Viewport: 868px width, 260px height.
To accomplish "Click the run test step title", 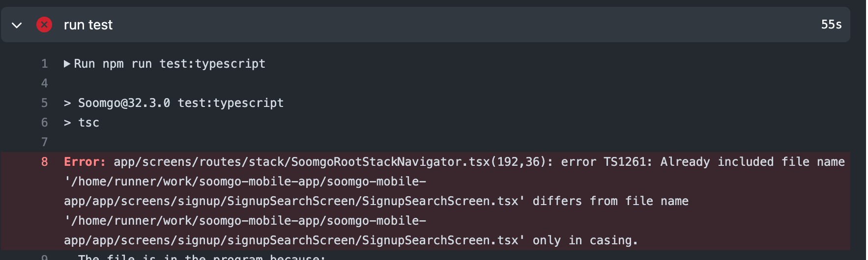I will (88, 25).
